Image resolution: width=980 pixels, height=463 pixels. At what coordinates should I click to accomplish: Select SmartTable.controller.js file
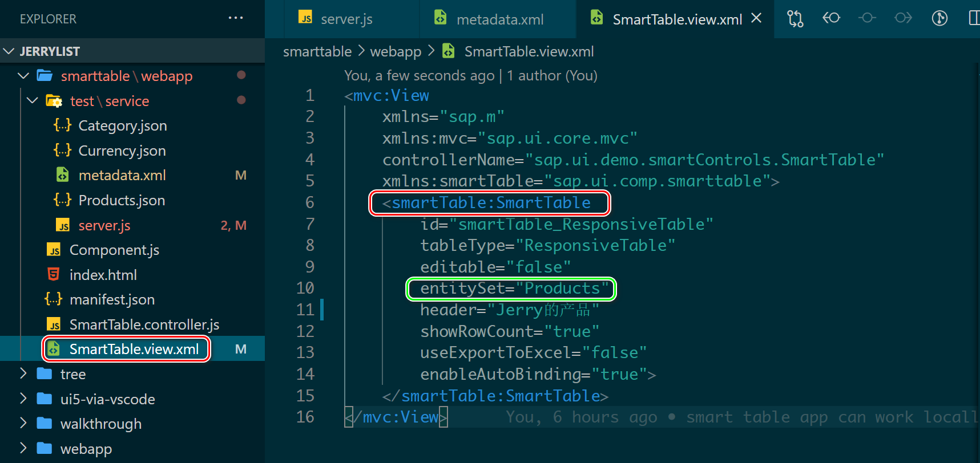(x=144, y=324)
